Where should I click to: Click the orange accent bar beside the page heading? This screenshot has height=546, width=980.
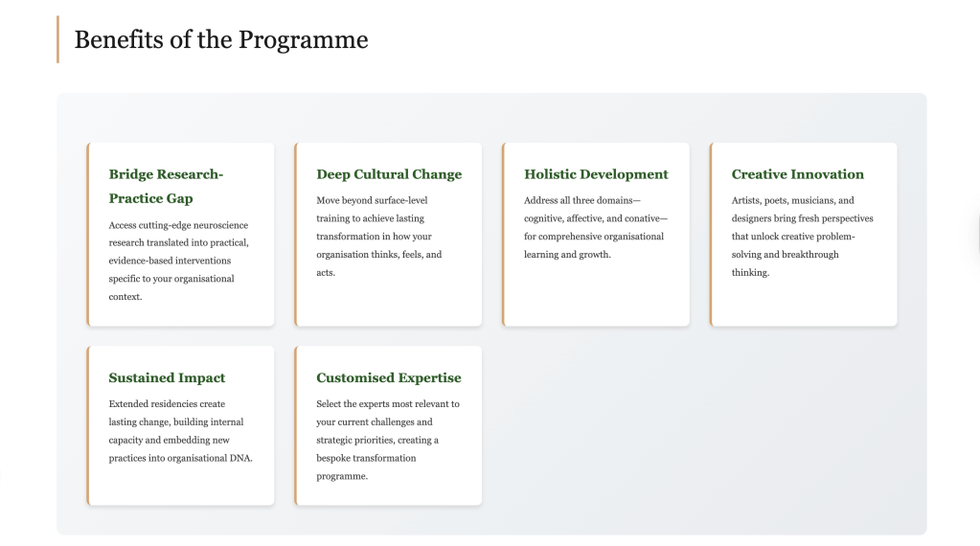click(x=58, y=39)
